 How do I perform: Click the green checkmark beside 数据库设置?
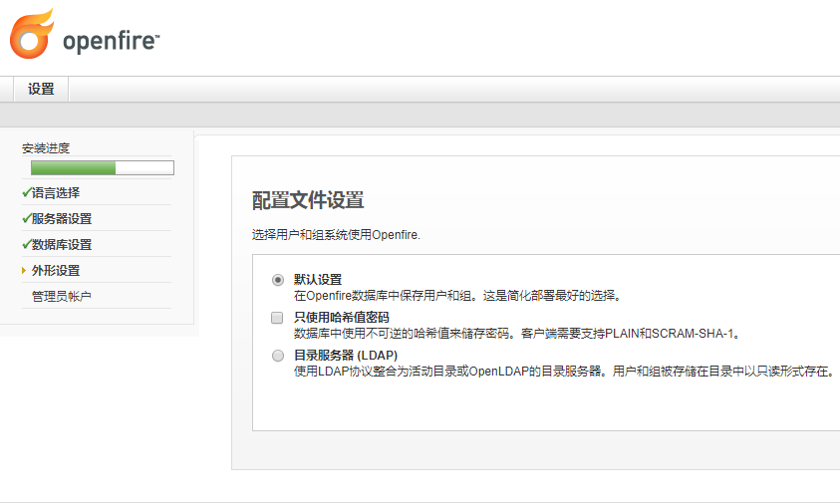26,244
